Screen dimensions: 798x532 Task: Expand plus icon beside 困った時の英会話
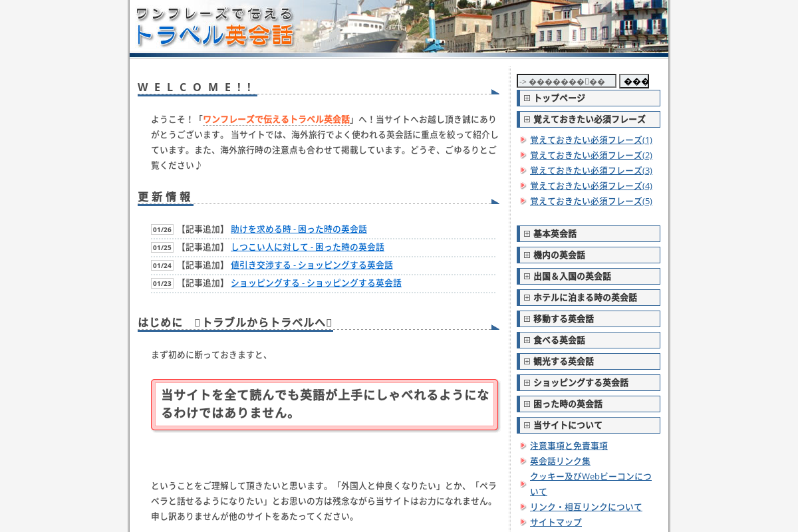coord(527,404)
